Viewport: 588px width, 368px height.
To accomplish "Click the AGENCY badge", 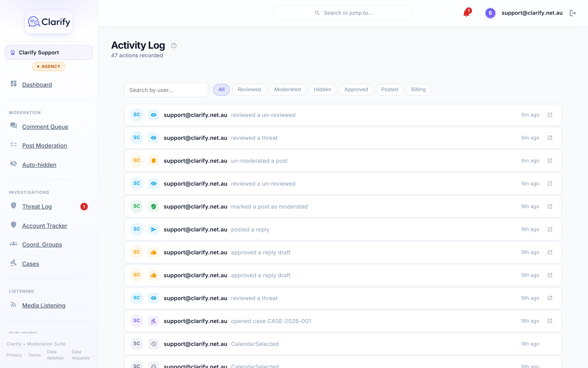I will [x=49, y=66].
